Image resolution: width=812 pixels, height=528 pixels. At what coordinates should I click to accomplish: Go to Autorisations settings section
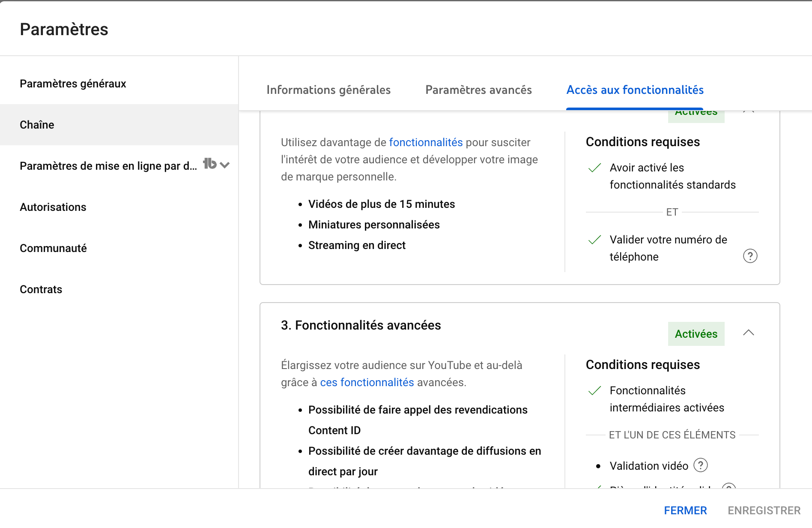[119, 207]
